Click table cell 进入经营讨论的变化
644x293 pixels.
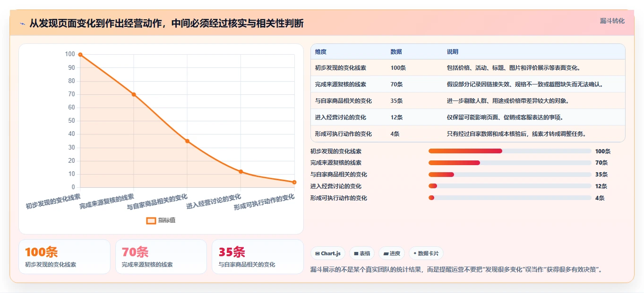[341, 117]
